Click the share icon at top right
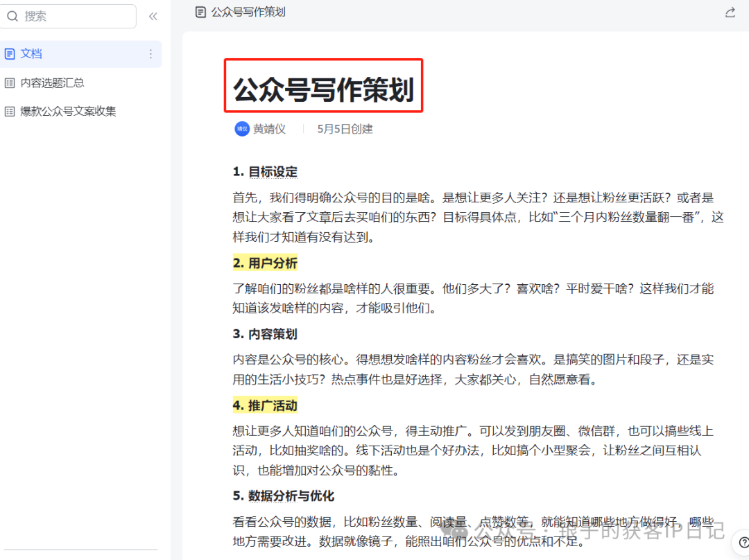 pyautogui.click(x=730, y=12)
